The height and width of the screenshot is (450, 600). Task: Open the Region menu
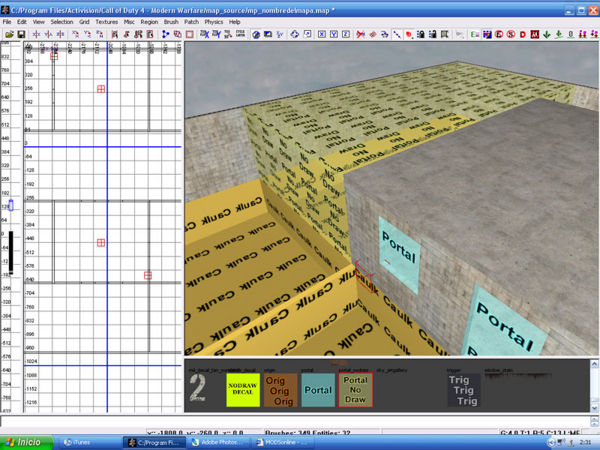(149, 22)
